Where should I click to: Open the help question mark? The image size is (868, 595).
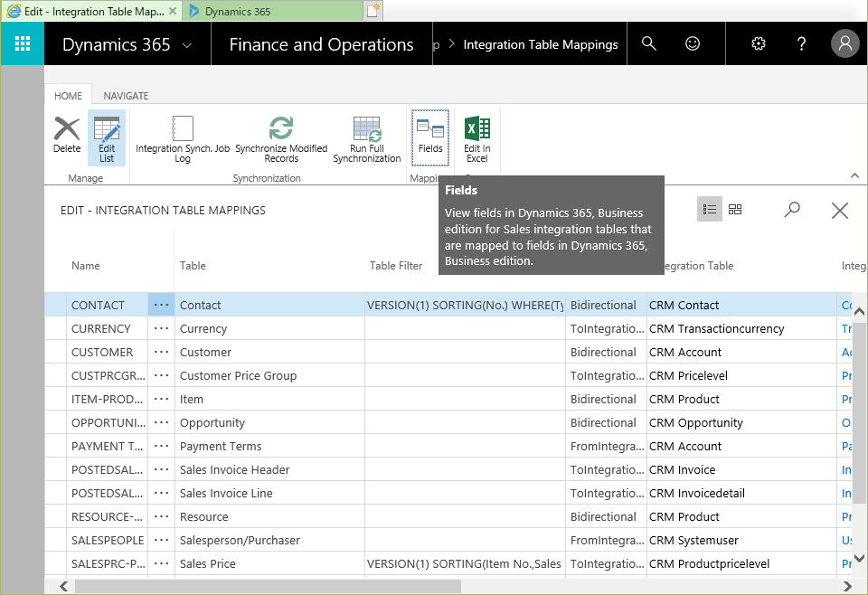click(801, 43)
